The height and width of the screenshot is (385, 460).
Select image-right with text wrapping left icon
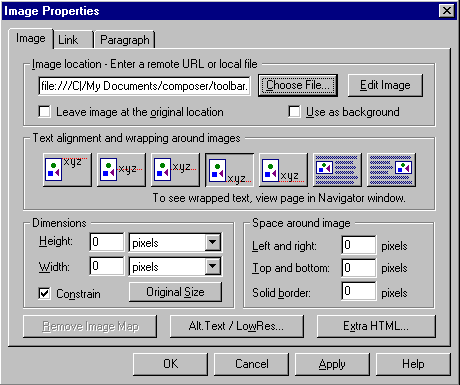pyautogui.click(x=391, y=170)
